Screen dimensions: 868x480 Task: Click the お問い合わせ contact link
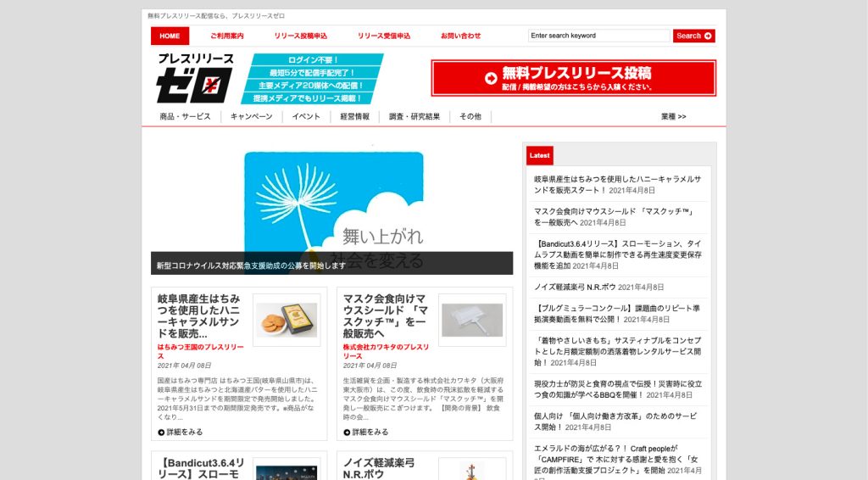click(460, 36)
